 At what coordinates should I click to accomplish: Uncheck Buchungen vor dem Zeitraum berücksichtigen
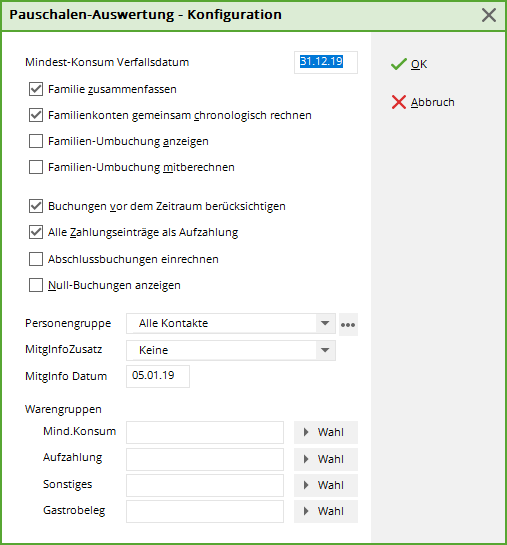click(36, 206)
